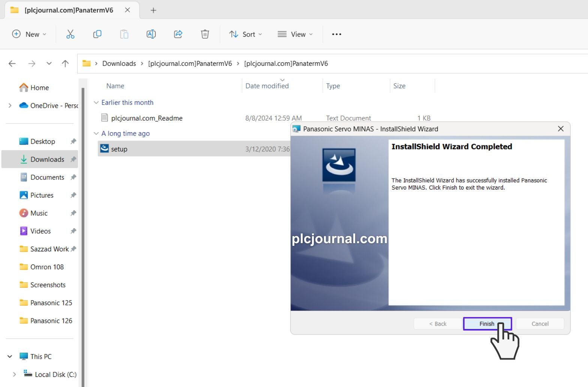This screenshot has height=387, width=588.
Task: Click the pin icon next to Music
Action: (x=73, y=214)
